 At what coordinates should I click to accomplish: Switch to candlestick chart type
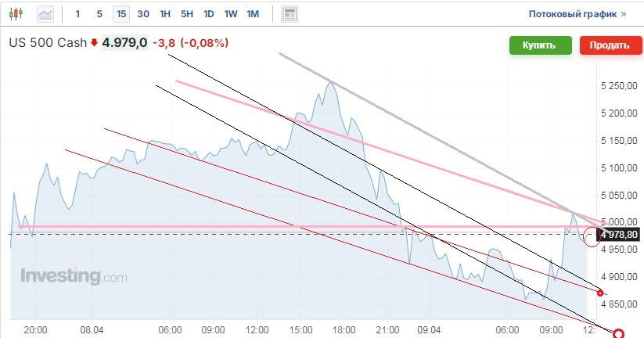[x=19, y=14]
